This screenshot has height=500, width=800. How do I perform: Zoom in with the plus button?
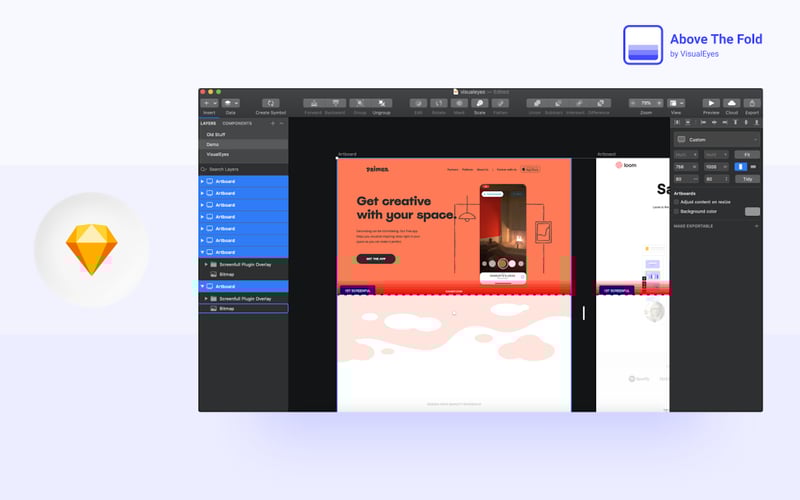point(659,103)
